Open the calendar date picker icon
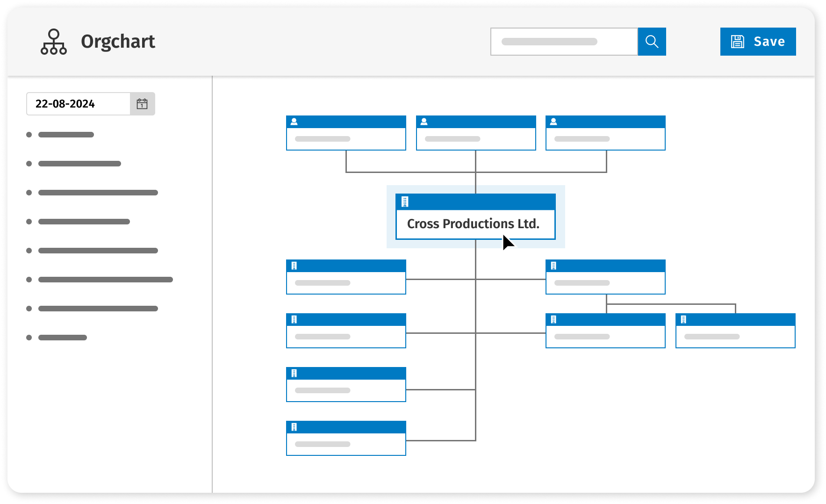The height and width of the screenshot is (504, 826). 142,104
